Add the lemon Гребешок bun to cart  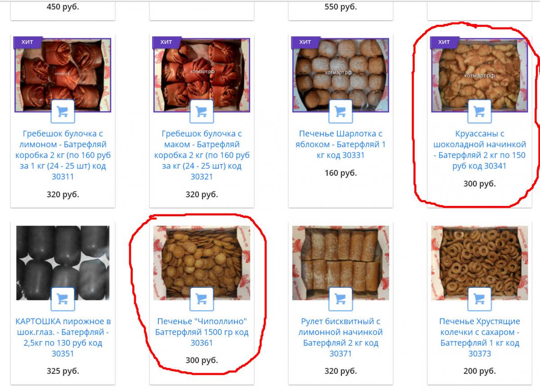tap(63, 111)
